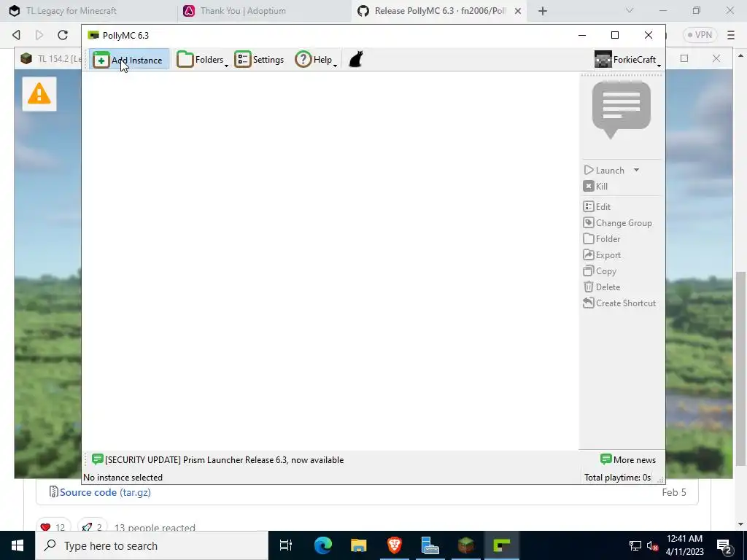747x560 pixels.
Task: Go back in the browser
Action: click(x=16, y=35)
